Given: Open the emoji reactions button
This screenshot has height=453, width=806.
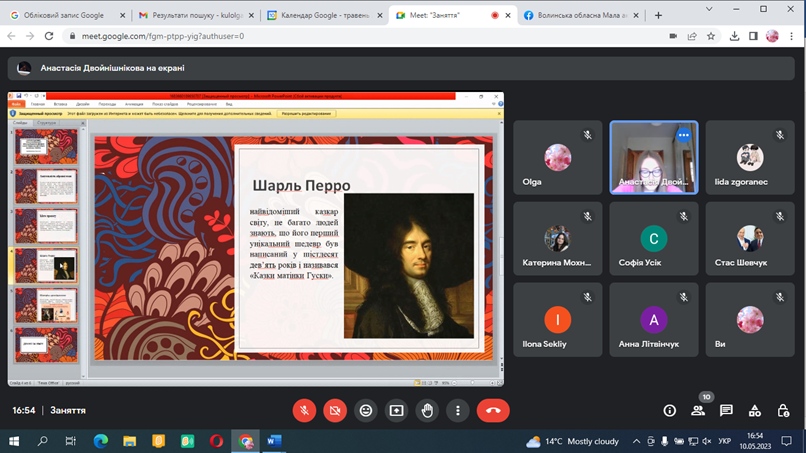Looking at the screenshot, I should (366, 411).
